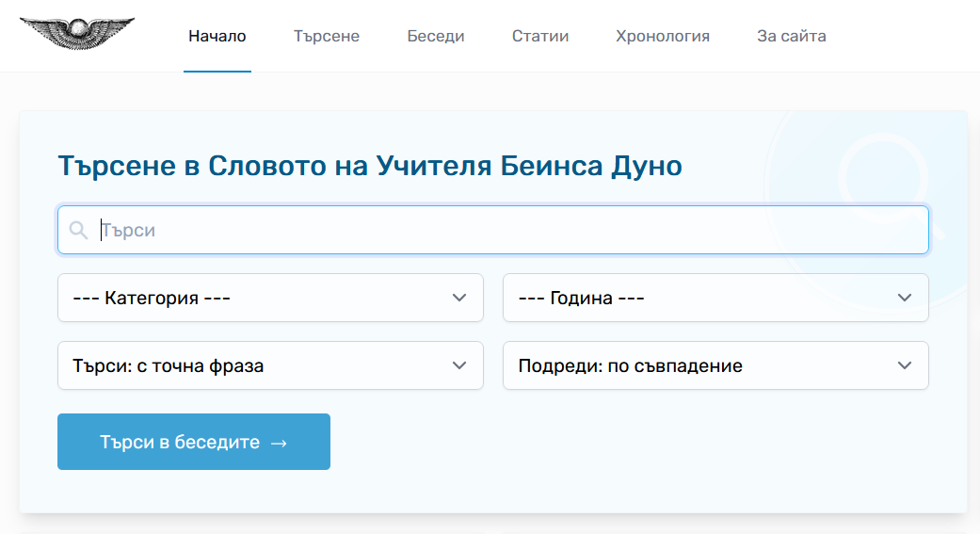
Task: Expand the Година dropdown list
Action: [x=715, y=298]
